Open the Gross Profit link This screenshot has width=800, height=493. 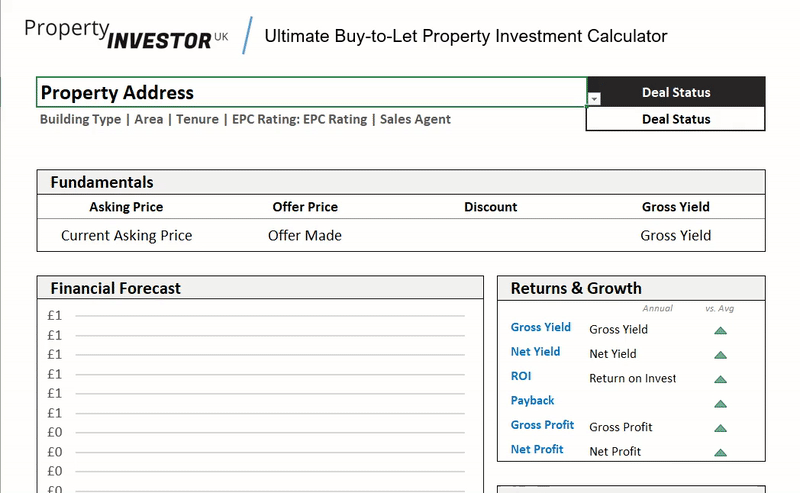pos(542,425)
